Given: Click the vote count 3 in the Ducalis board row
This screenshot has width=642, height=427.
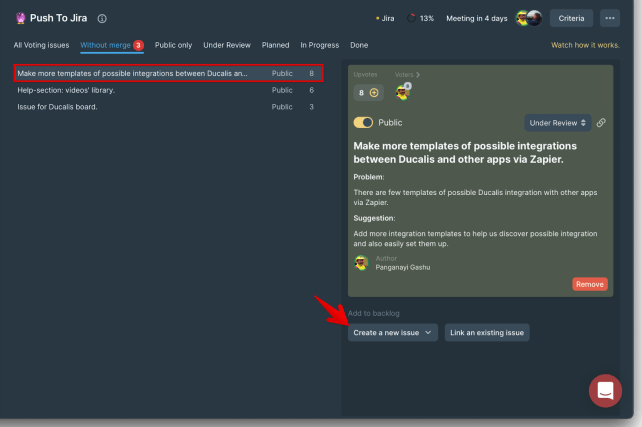Looking at the screenshot, I should coord(312,107).
